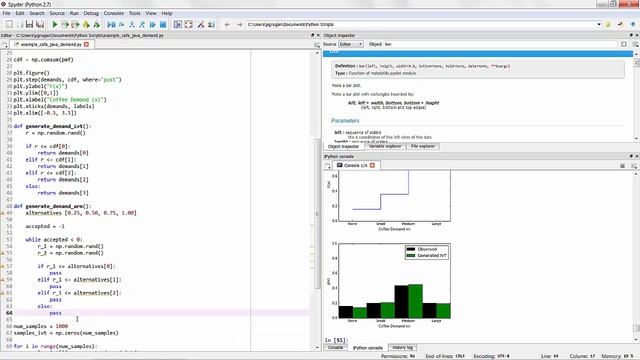Open the Run menu
Viewport: 640px width, 360px height.
[74, 13]
